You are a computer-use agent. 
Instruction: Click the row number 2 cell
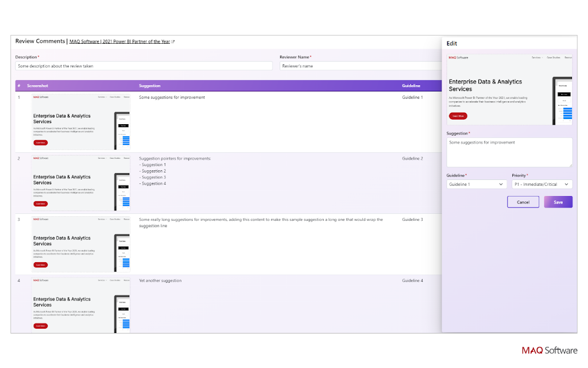click(19, 159)
